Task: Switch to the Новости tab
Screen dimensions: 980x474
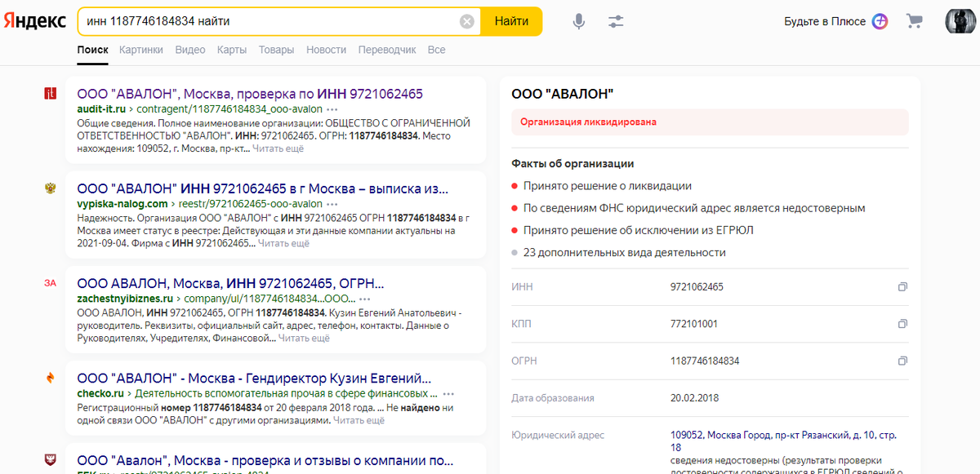Action: point(326,50)
